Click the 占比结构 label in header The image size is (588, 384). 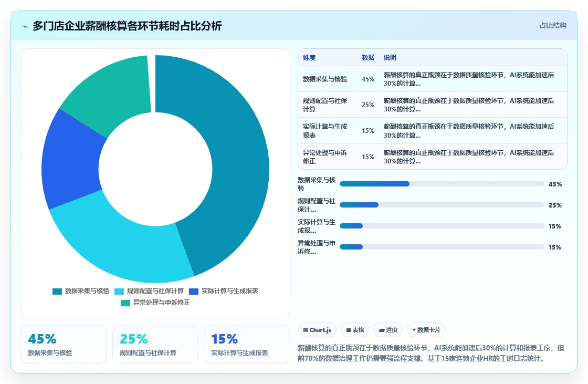[x=553, y=26]
